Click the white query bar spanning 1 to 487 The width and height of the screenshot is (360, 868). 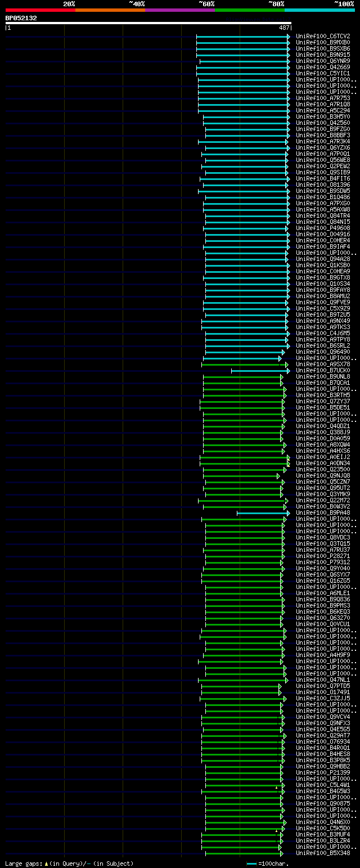[148, 23]
